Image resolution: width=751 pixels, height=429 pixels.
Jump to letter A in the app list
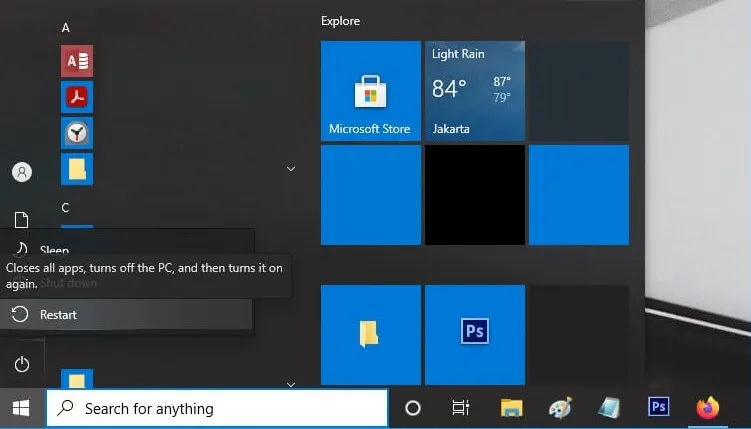66,28
